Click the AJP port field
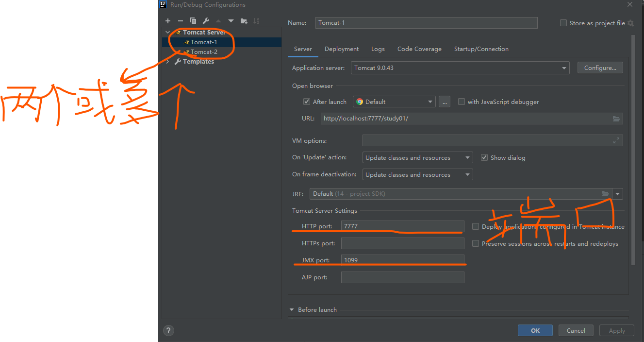Image resolution: width=644 pixels, height=342 pixels. pyautogui.click(x=403, y=277)
